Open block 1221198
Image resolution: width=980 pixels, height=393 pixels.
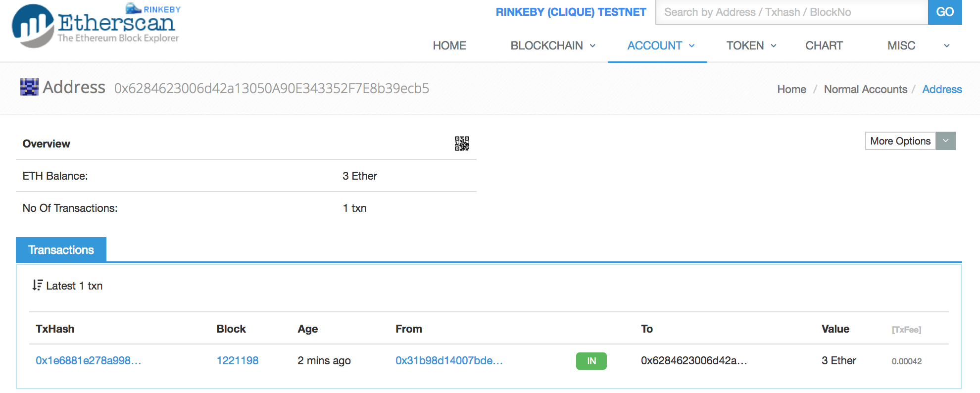tap(238, 361)
